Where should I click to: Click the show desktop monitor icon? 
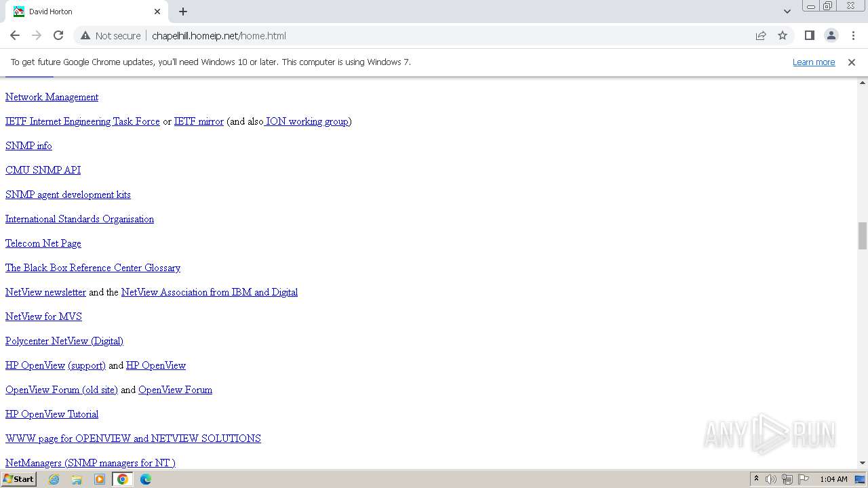861,479
